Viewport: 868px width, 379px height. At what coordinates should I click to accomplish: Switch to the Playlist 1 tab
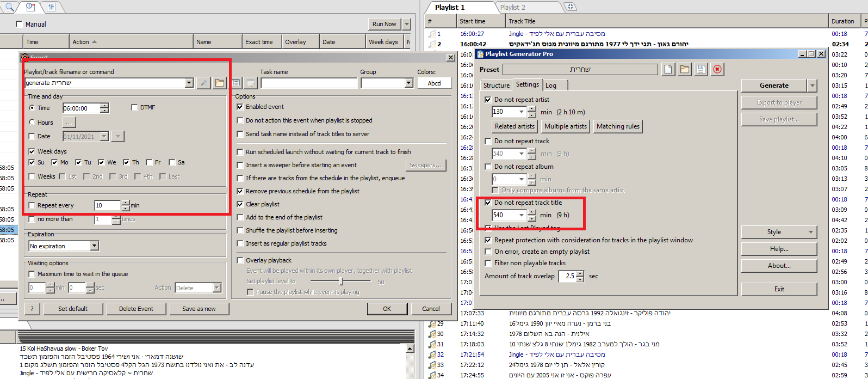pos(450,7)
